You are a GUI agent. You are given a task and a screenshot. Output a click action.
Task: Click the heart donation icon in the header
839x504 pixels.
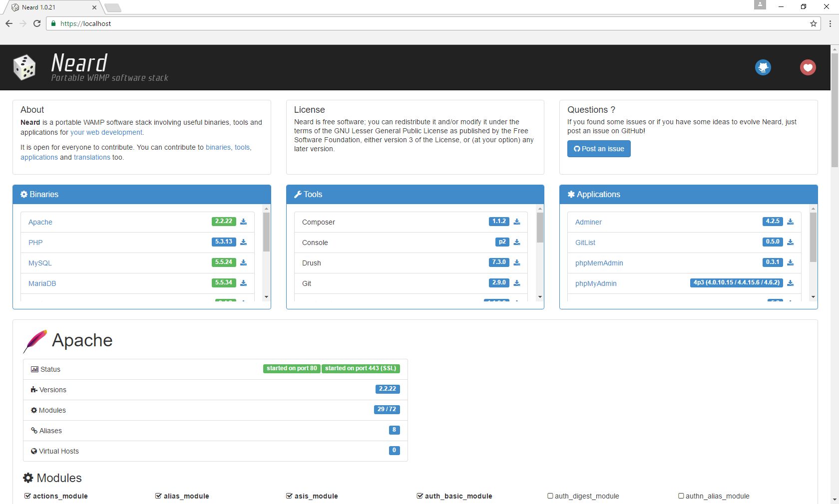pyautogui.click(x=808, y=67)
